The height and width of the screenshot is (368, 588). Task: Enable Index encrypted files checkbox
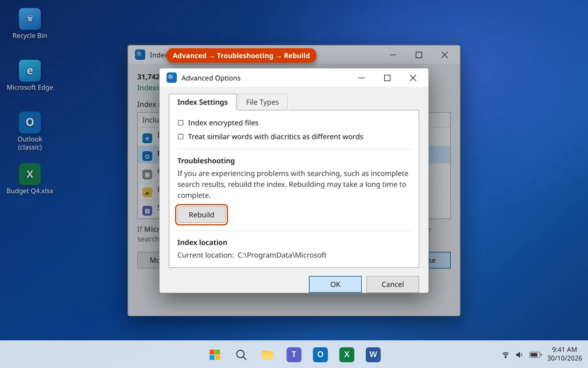(181, 123)
